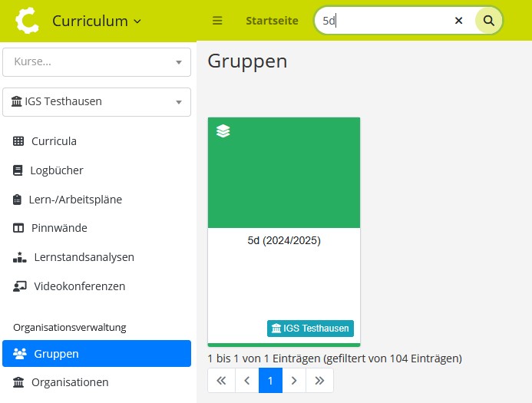Expand the IGS Testhausen organisation selector
The image size is (532, 403).
pos(97,102)
